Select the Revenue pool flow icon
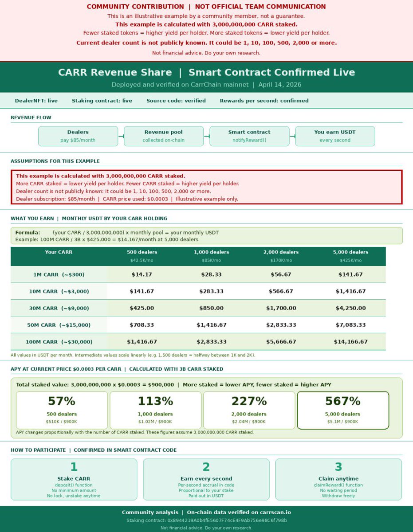 point(163,136)
